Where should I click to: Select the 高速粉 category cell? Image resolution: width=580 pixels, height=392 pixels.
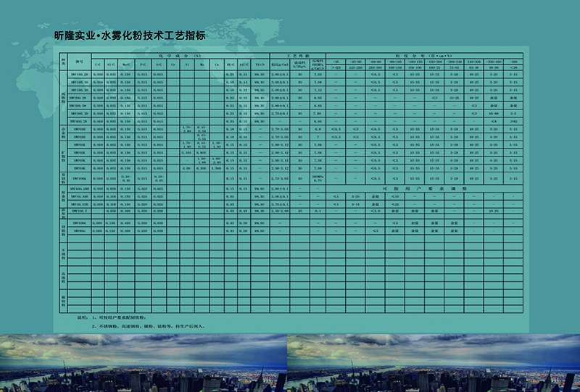click(x=63, y=278)
